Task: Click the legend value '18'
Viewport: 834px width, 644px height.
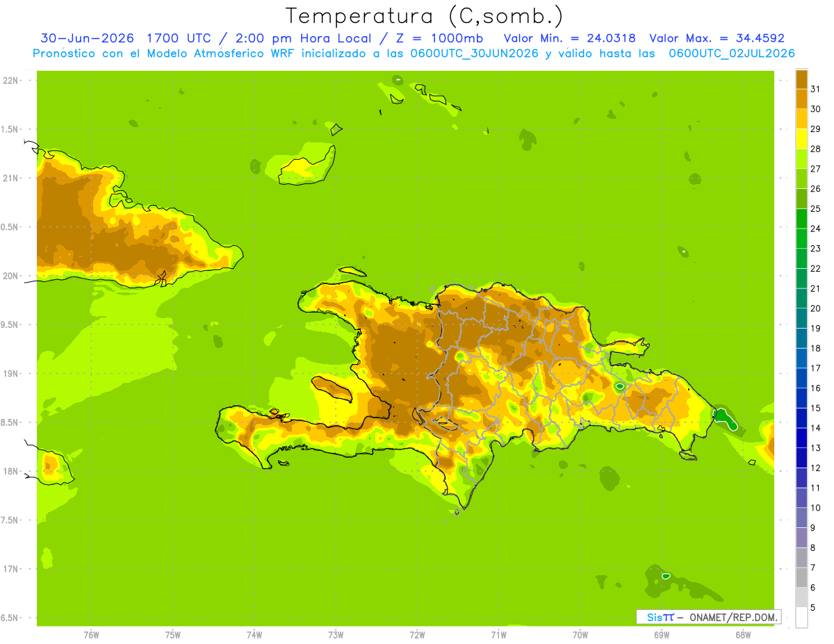Action: 815,348
